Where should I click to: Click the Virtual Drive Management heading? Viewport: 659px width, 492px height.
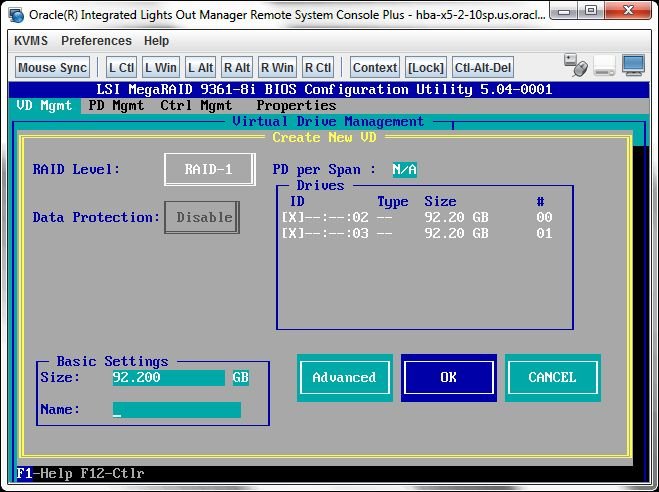[x=328, y=121]
